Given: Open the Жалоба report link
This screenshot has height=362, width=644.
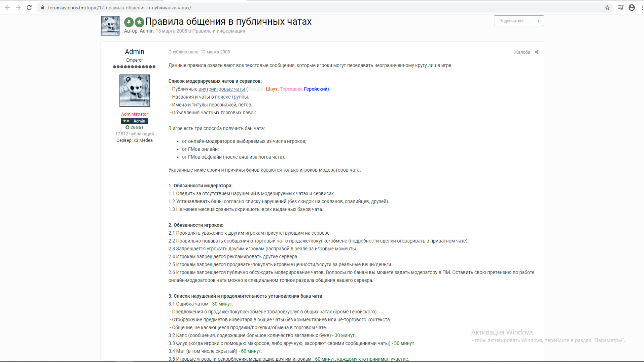Looking at the screenshot, I should [x=522, y=52].
